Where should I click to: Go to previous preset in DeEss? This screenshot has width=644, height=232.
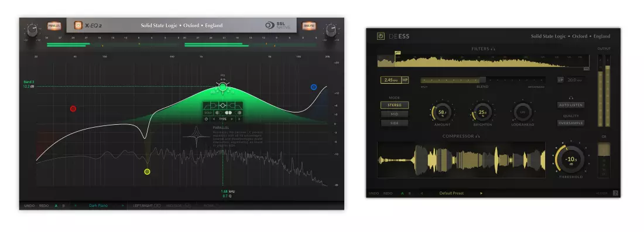422,193
